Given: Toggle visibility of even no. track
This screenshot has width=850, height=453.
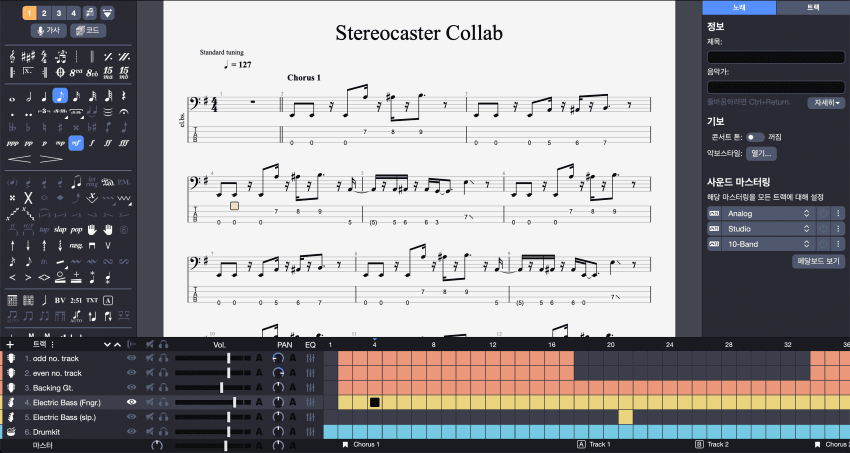Looking at the screenshot, I should coord(131,373).
